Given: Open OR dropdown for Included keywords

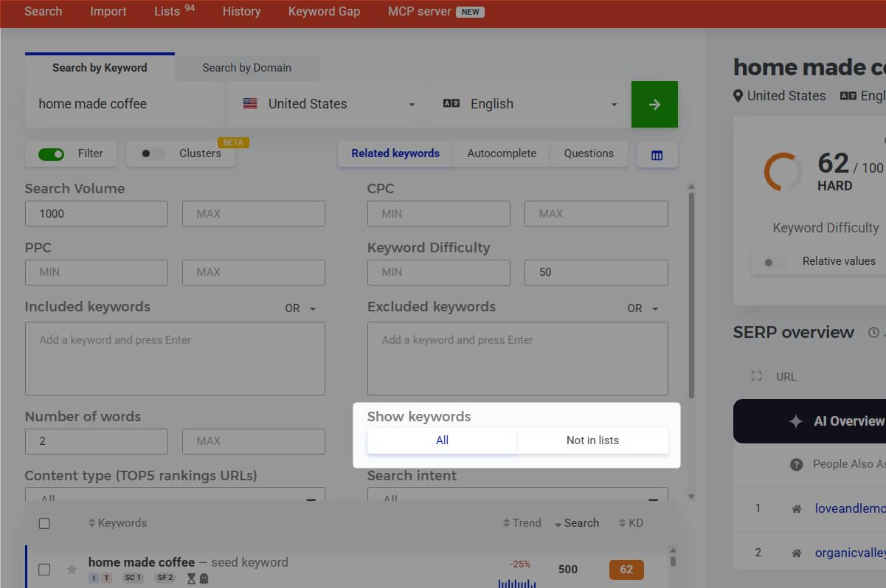Looking at the screenshot, I should [x=301, y=308].
